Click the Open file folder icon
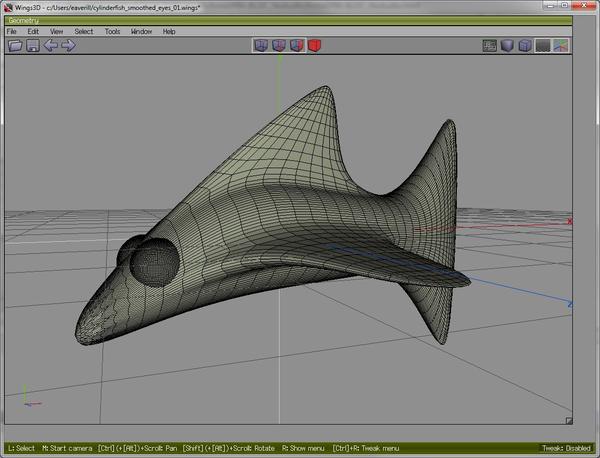 15,45
